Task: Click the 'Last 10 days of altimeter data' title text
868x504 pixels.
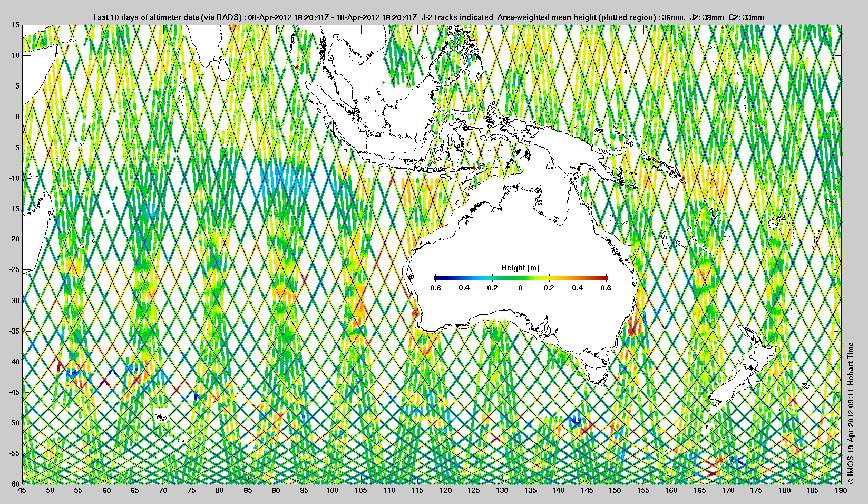Action: [145, 17]
